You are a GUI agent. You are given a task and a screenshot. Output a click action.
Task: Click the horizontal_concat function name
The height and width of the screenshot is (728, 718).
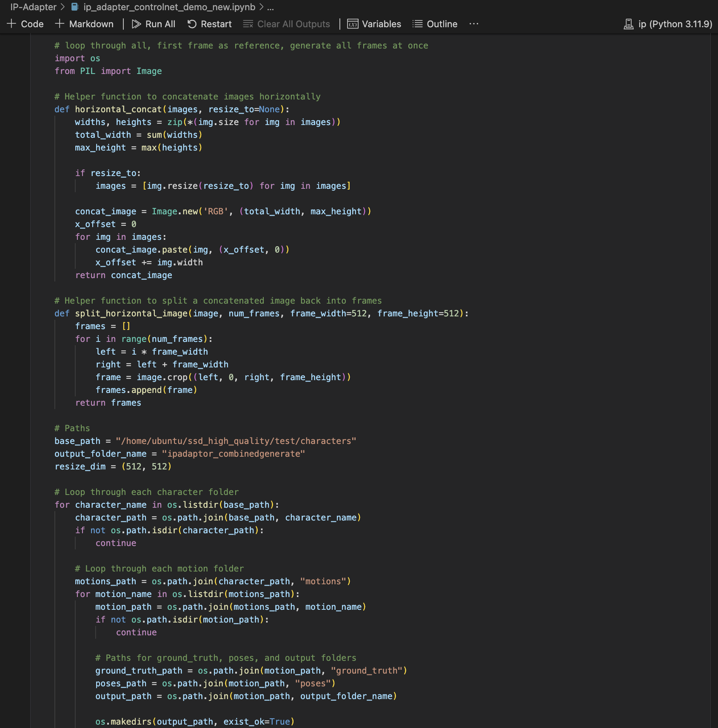pos(118,109)
